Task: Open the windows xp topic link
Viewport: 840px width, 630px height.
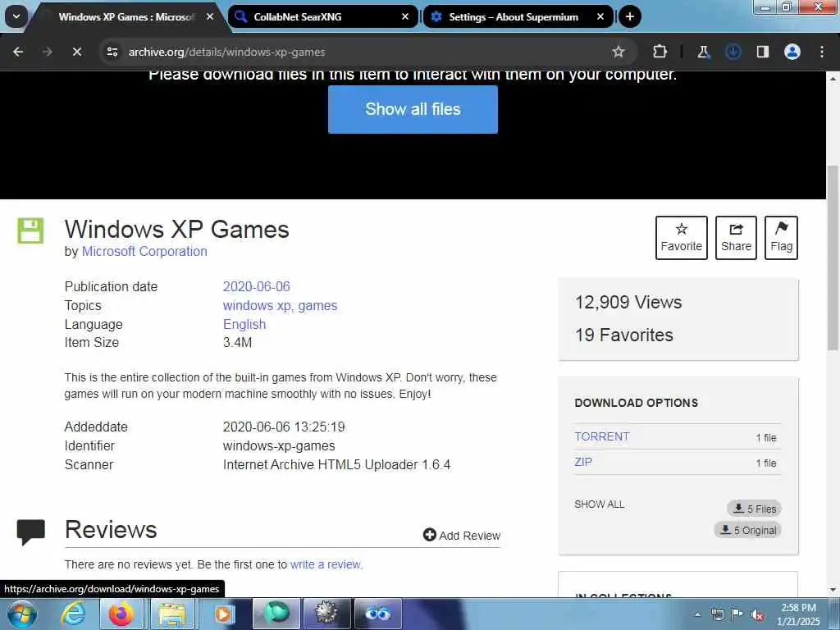Action: pos(258,305)
